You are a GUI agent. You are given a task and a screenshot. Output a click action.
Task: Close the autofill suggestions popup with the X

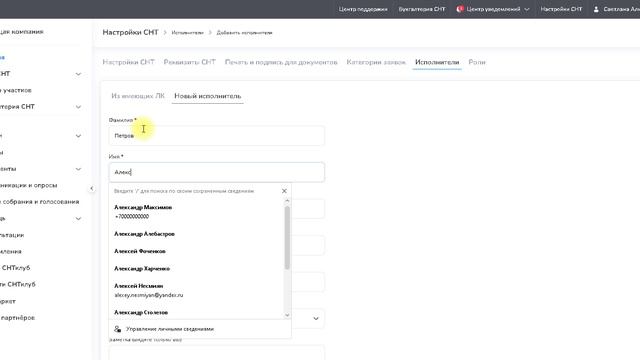click(x=284, y=191)
